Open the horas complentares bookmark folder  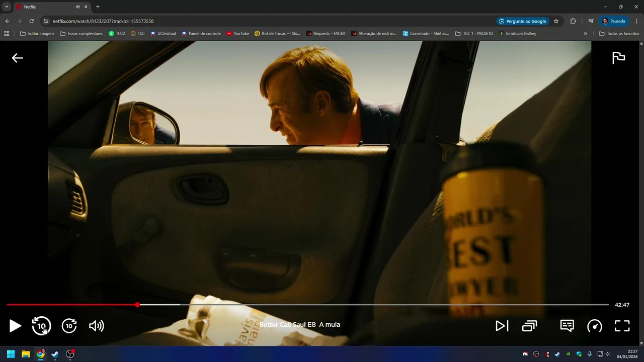coord(82,34)
